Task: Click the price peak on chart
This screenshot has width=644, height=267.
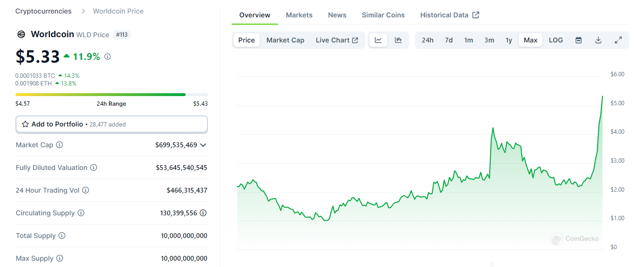Action: [602, 96]
